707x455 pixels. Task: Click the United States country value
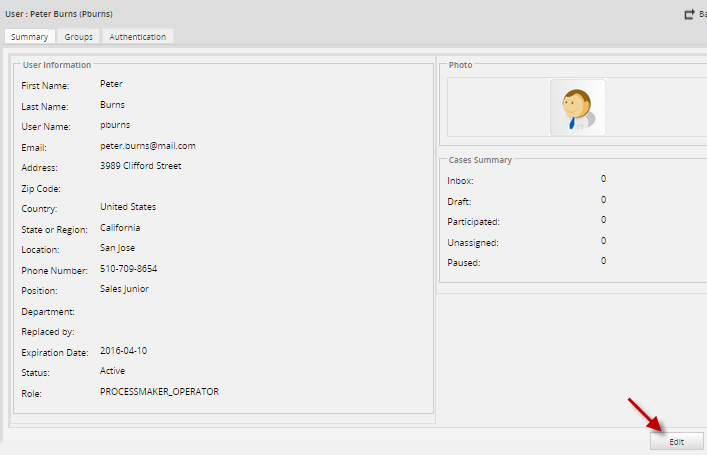pos(128,207)
